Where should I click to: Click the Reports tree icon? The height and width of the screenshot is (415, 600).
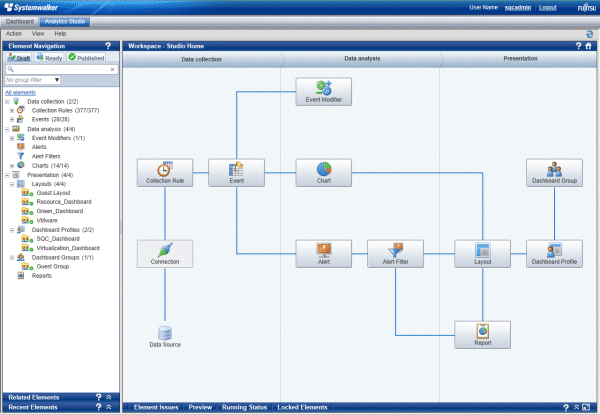21,275
